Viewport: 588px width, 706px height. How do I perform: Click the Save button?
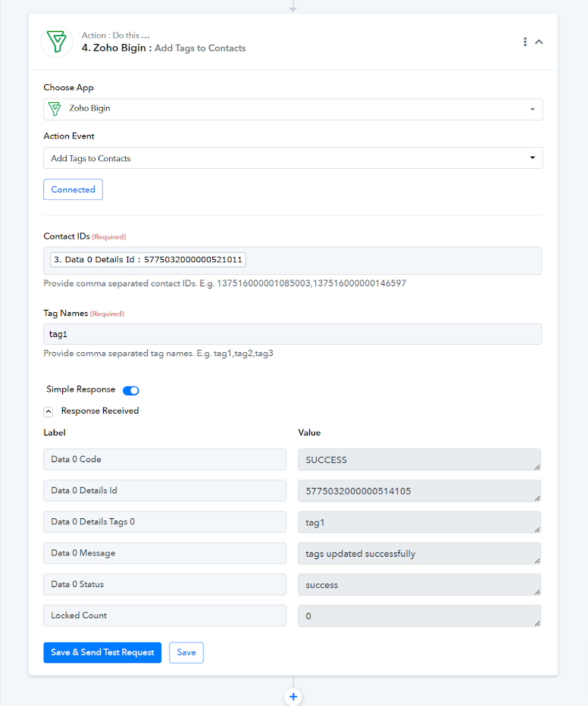point(186,652)
